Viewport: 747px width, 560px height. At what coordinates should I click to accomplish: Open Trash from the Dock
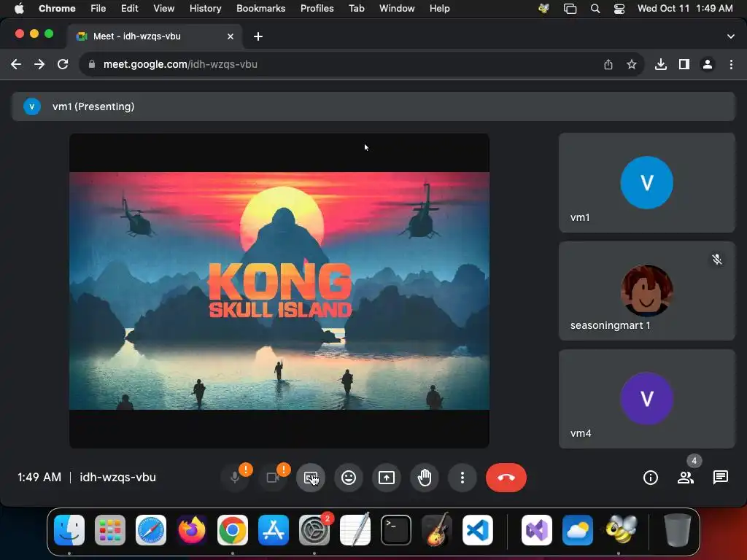click(678, 530)
